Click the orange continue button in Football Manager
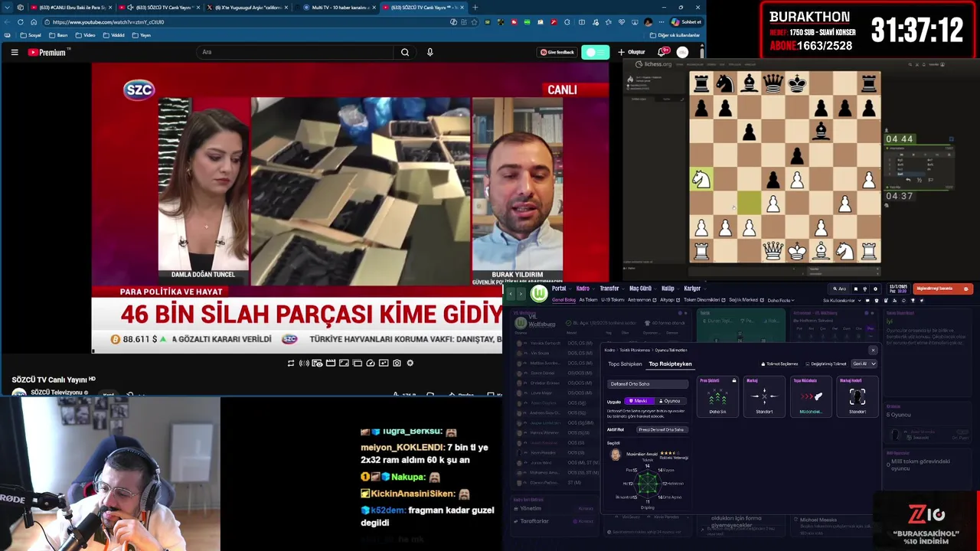 pos(942,289)
